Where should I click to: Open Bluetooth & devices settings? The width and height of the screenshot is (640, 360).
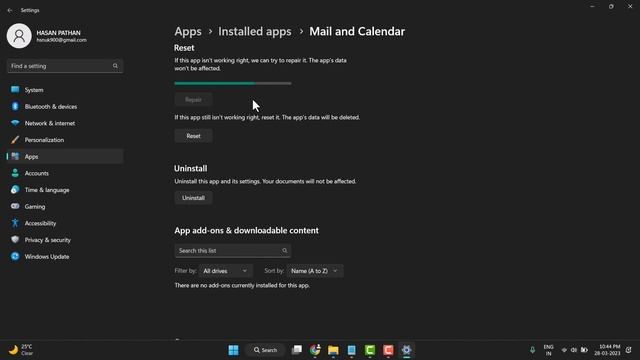click(x=65, y=107)
